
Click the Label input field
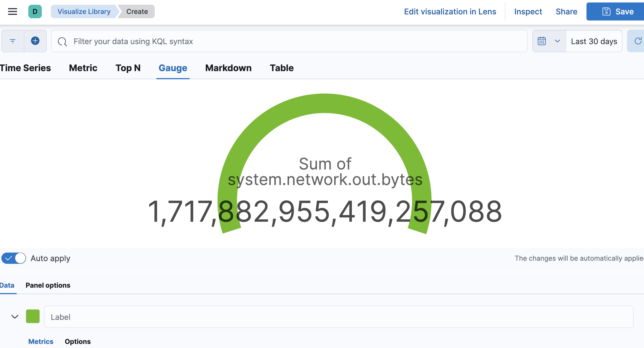point(338,317)
